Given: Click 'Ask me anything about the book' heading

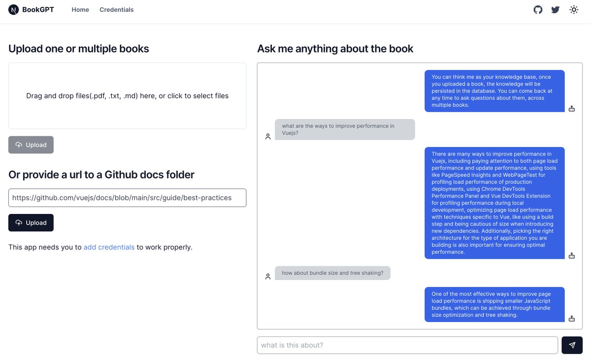Looking at the screenshot, I should tap(335, 49).
